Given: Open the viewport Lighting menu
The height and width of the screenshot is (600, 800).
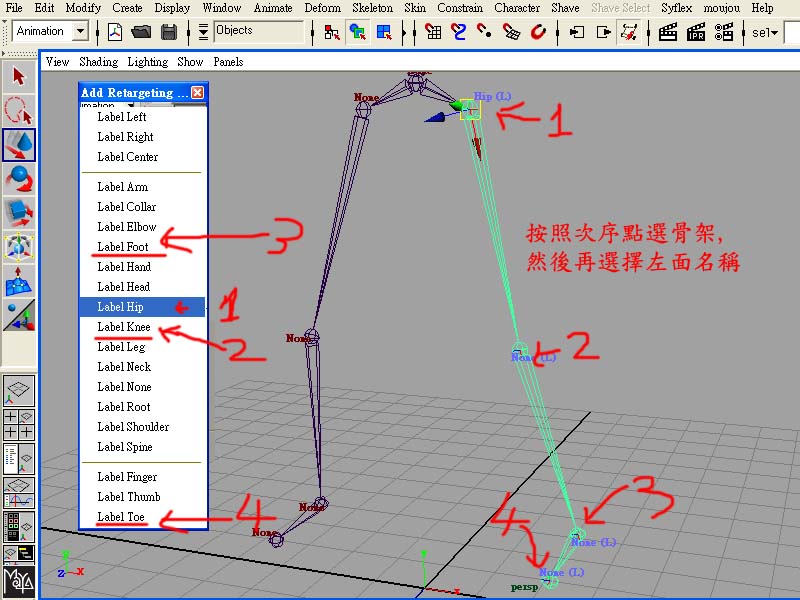Looking at the screenshot, I should pyautogui.click(x=147, y=62).
